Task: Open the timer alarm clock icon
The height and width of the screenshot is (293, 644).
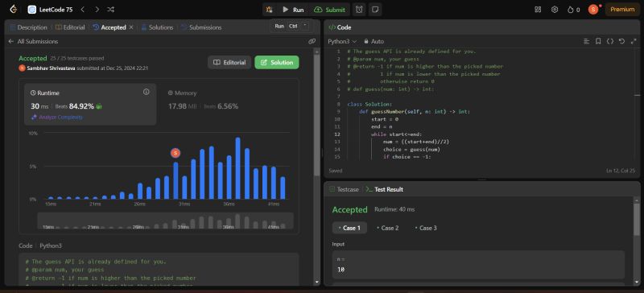Action: pyautogui.click(x=359, y=10)
